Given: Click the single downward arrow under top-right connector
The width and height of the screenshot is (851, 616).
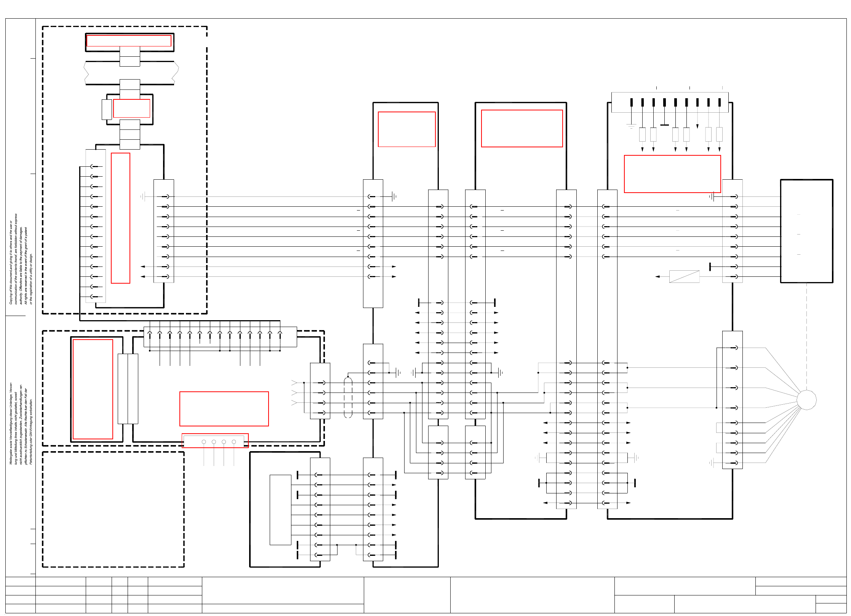Looking at the screenshot, I should click(697, 126).
